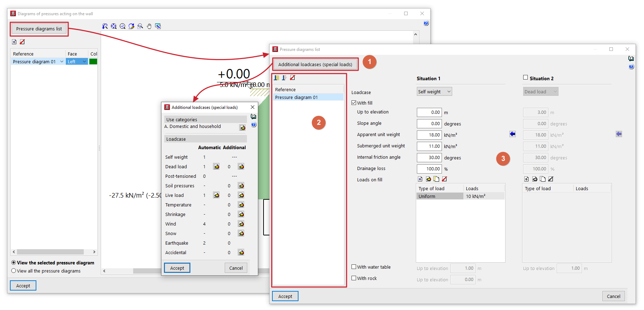Click blue arrow beside Situation 1 unit weight
The width and height of the screenshot is (644, 310).
tap(513, 134)
